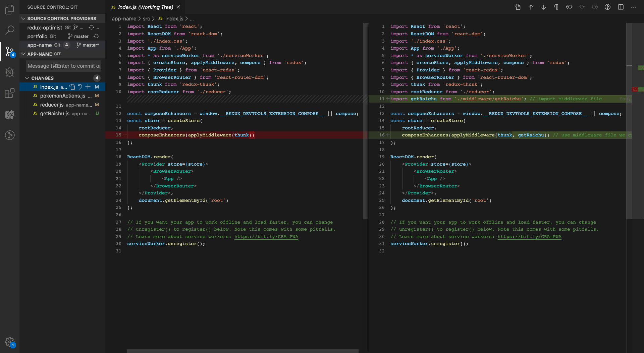This screenshot has width=644, height=353.
Task: Compare with next revision in the toolbar
Action: 595,7
